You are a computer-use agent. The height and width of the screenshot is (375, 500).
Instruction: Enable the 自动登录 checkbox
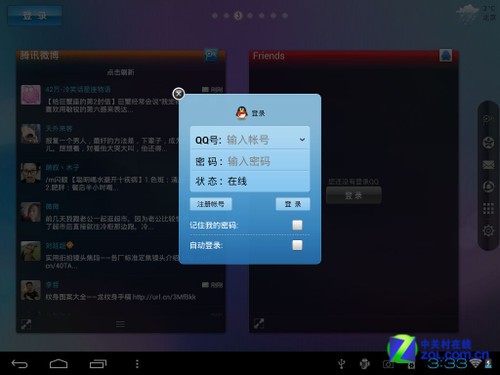(x=297, y=245)
